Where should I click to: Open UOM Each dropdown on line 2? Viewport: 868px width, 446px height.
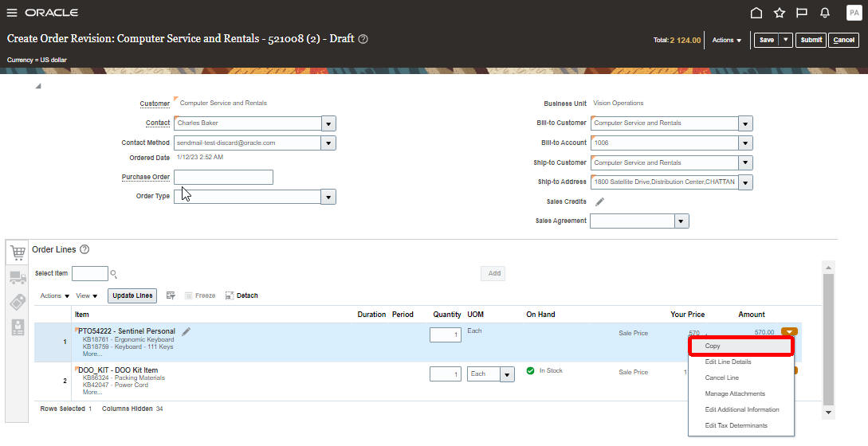[507, 374]
